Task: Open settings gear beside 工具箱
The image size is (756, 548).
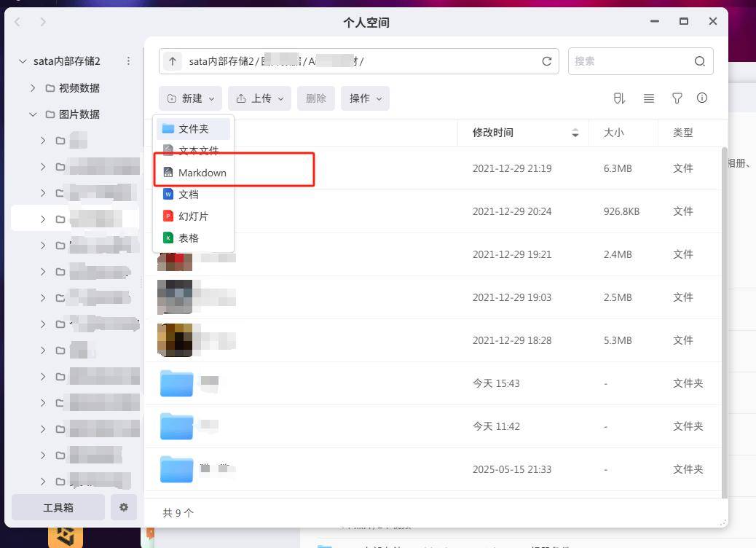Action: coord(124,507)
